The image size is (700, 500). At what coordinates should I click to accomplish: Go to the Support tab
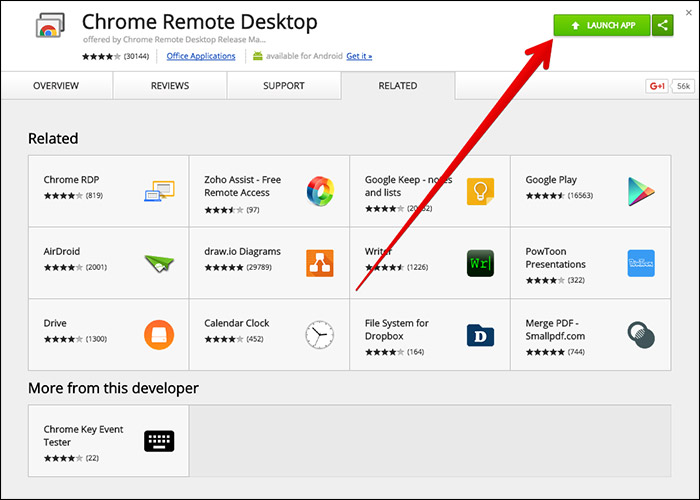pos(284,86)
